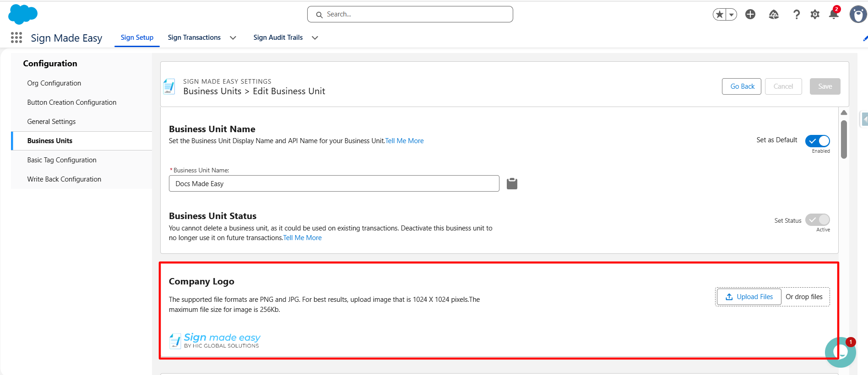Open the global actions plus icon

pos(750,15)
